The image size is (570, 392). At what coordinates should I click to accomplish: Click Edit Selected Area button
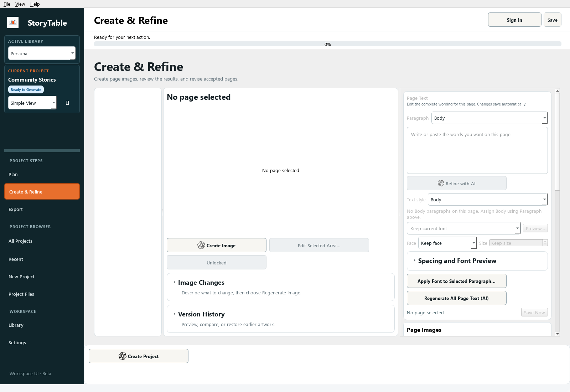319,245
